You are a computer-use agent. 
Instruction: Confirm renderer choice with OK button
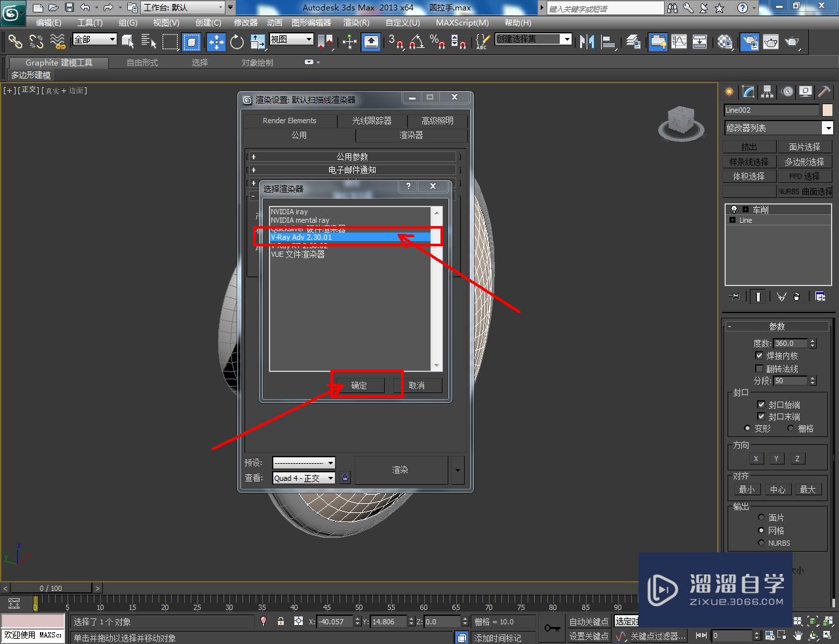tap(359, 385)
